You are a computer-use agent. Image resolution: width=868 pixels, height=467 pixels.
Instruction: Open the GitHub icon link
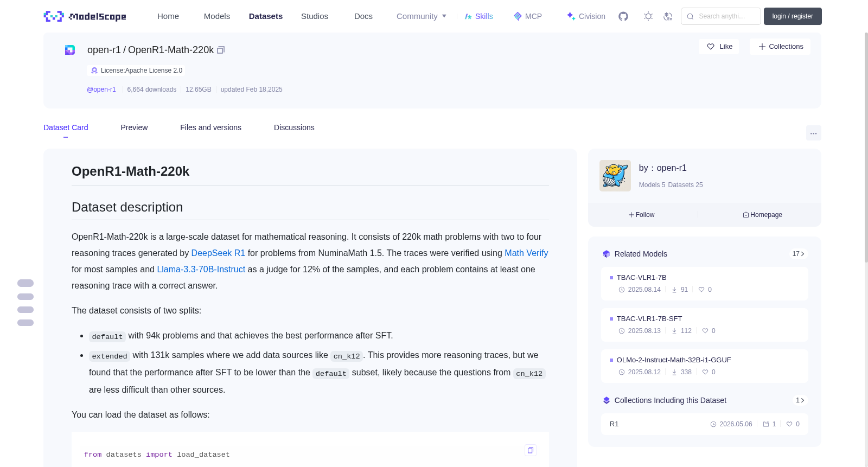click(623, 16)
